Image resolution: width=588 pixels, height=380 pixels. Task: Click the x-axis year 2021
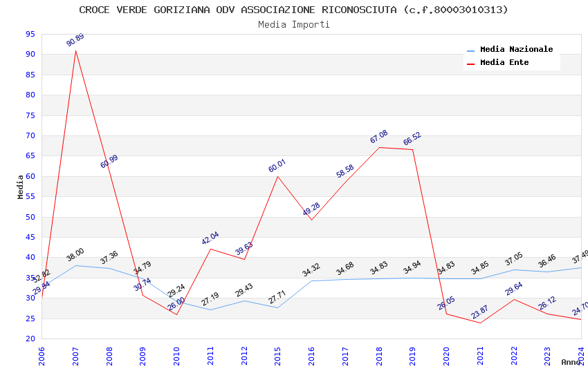[x=480, y=356]
